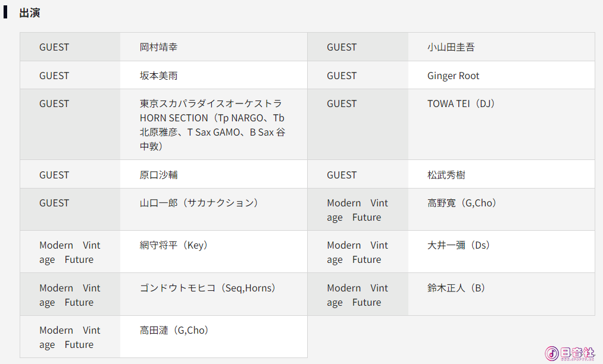Click Modern Vintage Future label beside 高田漣

(70, 337)
